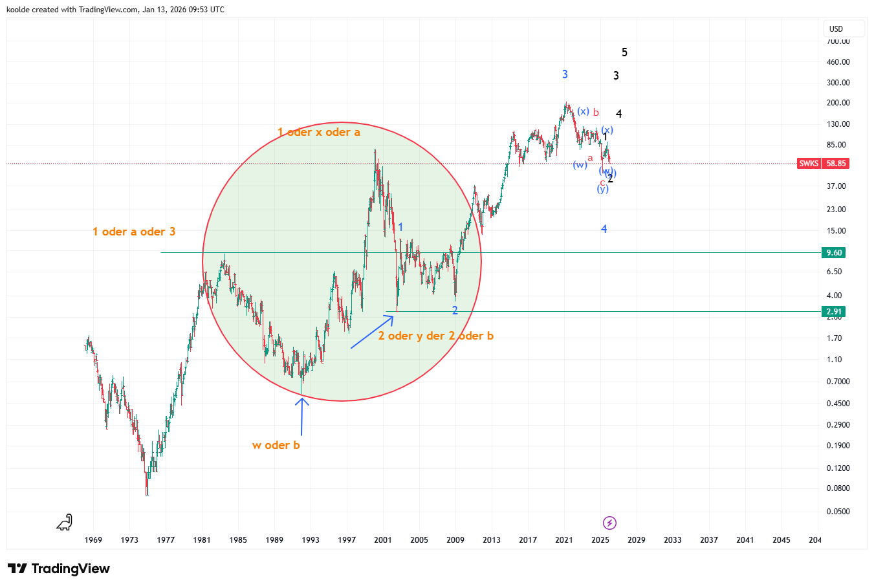
Task: Select the '1 oder x oder a' annotation
Action: [319, 132]
